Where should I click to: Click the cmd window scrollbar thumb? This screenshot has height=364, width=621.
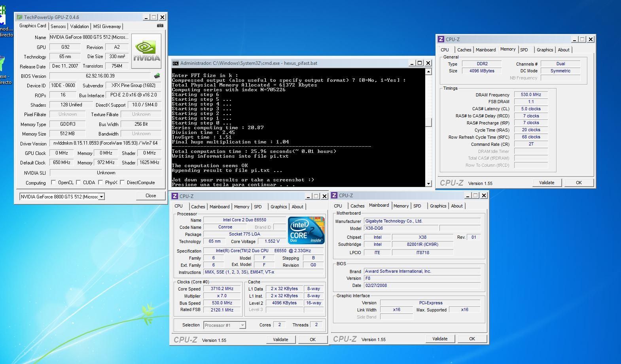[x=428, y=122]
